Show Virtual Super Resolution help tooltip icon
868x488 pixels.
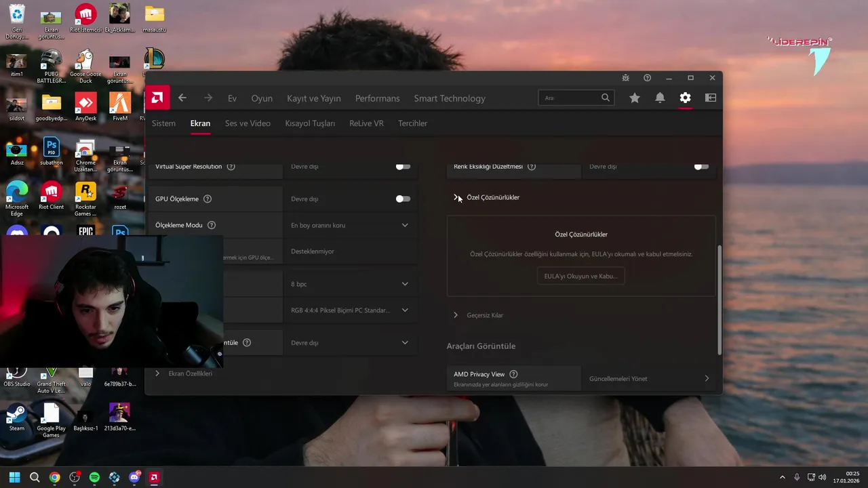(x=231, y=167)
